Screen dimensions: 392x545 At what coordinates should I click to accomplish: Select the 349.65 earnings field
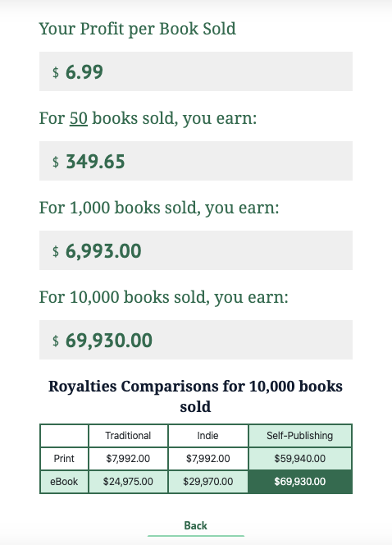[x=196, y=161]
